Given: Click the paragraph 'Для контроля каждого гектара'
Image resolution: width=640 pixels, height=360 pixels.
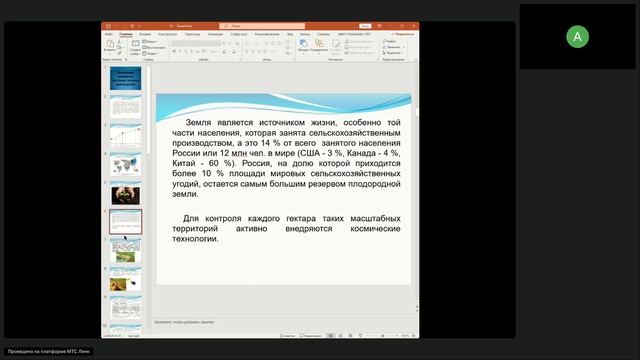Looking at the screenshot, I should pos(286,229).
